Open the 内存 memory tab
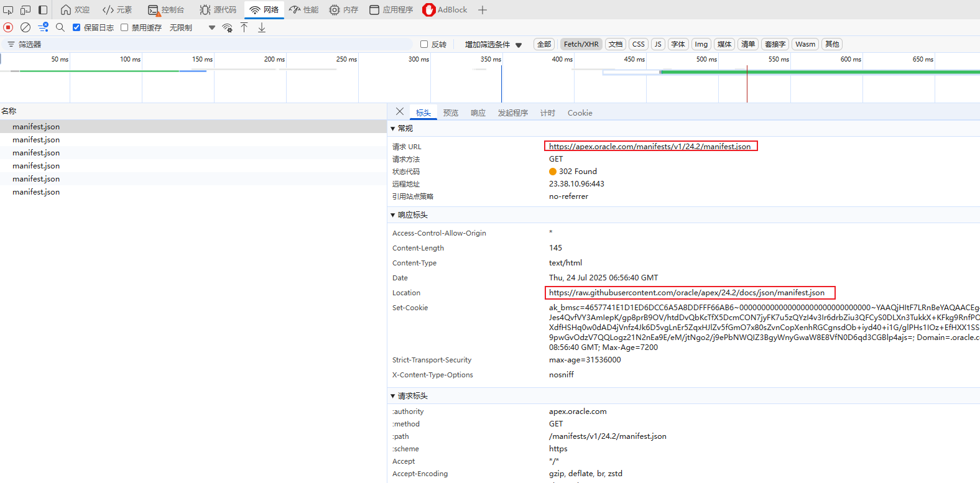The image size is (980, 483). [x=344, y=10]
